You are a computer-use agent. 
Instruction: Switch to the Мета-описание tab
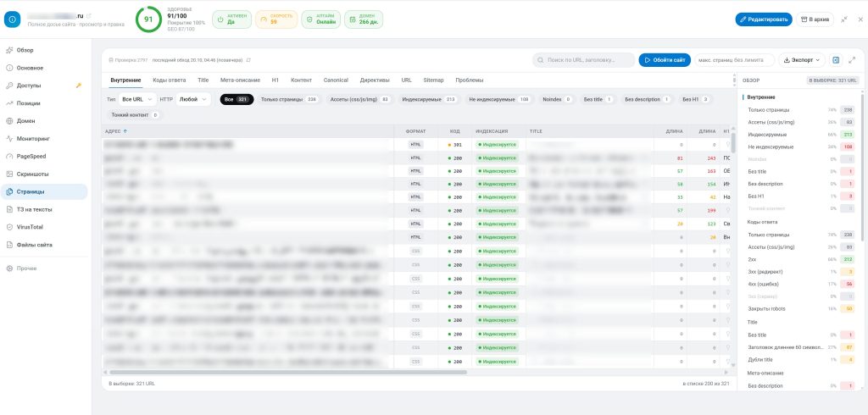tap(240, 80)
